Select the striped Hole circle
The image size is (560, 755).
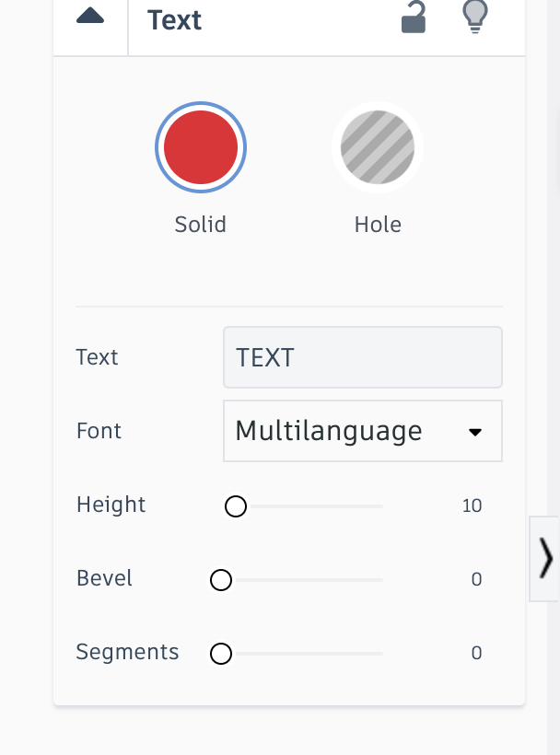point(378,147)
